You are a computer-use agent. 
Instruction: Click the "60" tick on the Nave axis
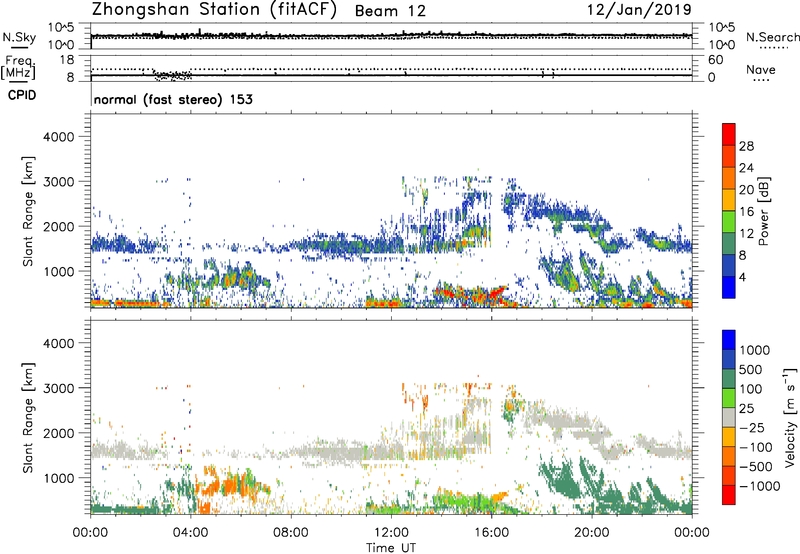point(715,60)
